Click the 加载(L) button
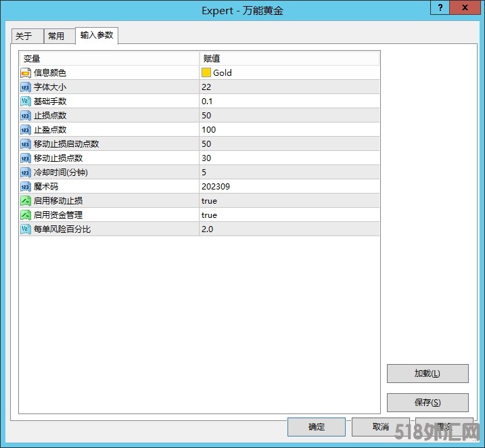The image size is (485, 448). (x=428, y=374)
